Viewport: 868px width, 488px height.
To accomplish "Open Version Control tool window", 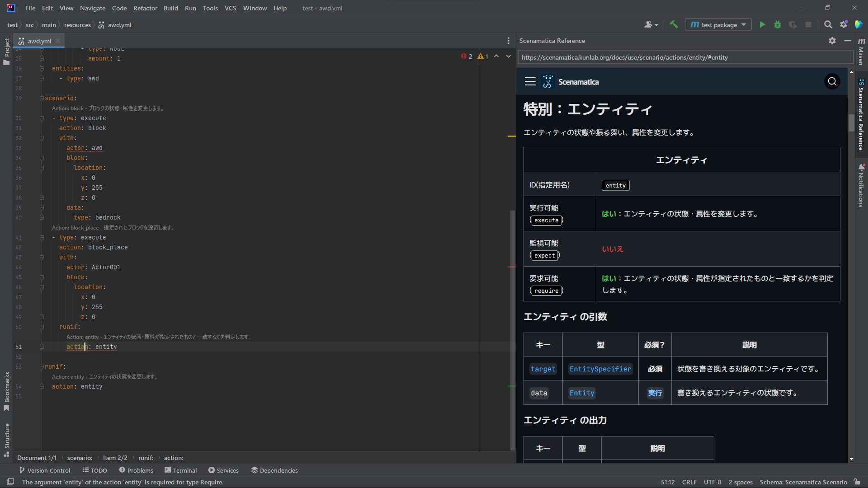I will point(45,470).
